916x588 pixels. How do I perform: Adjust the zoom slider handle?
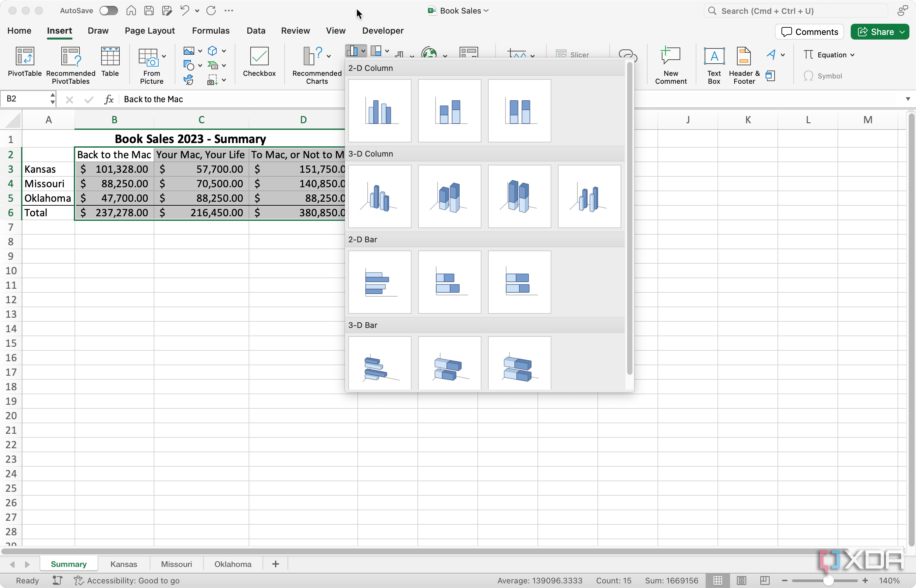(828, 580)
